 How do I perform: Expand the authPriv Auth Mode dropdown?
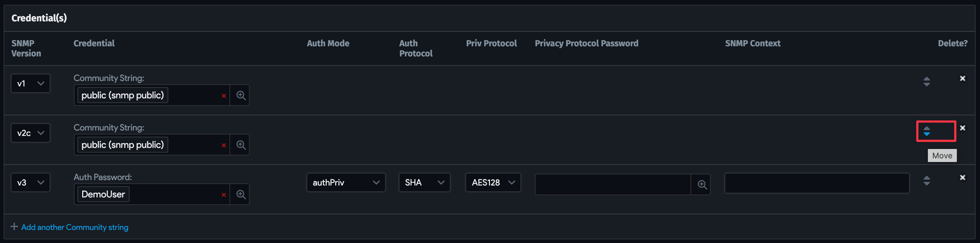(x=346, y=183)
